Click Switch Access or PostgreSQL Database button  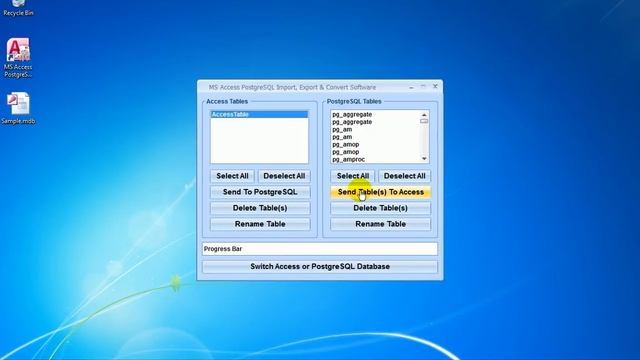[320, 267]
